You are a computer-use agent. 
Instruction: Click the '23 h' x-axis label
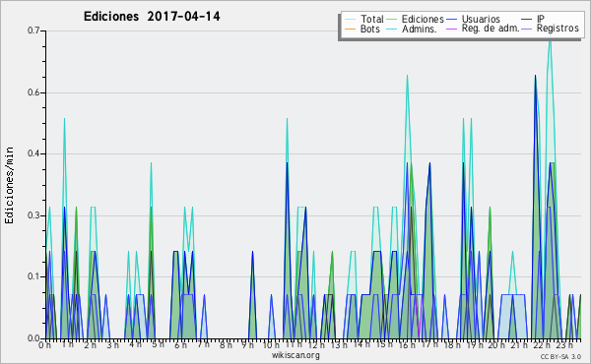tap(564, 344)
